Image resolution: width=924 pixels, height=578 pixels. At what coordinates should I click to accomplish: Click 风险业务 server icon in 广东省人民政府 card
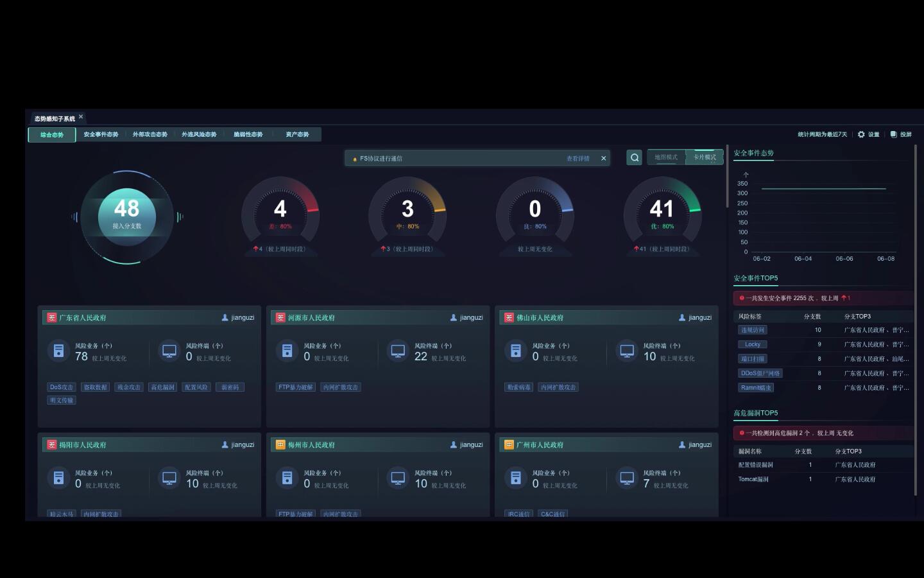tap(58, 351)
